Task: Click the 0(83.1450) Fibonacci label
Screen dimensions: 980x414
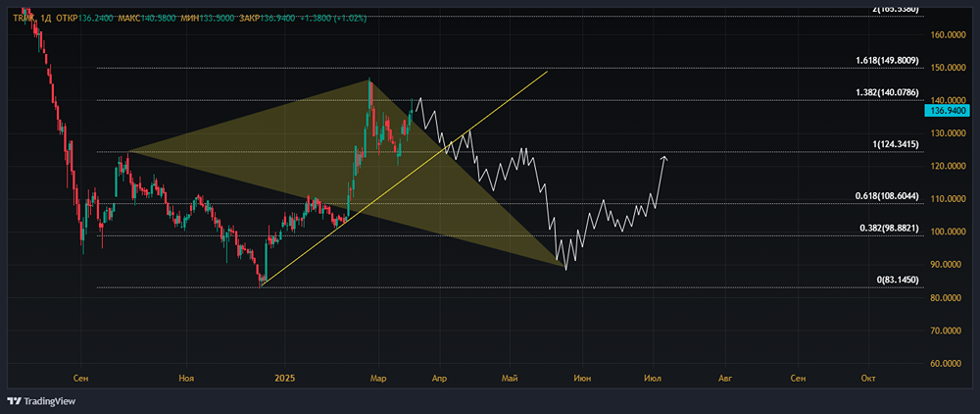Action: point(897,280)
